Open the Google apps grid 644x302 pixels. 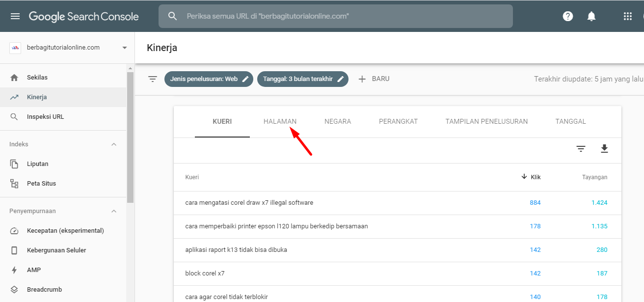(627, 16)
